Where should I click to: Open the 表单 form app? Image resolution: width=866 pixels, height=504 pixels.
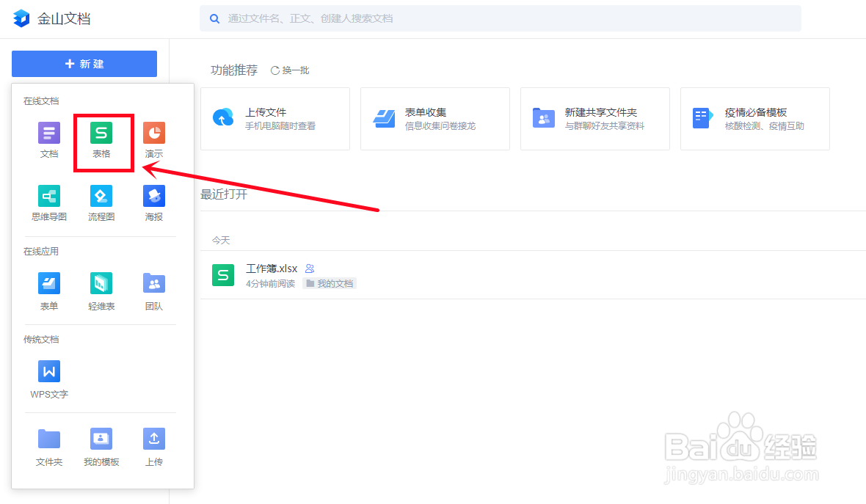click(49, 291)
